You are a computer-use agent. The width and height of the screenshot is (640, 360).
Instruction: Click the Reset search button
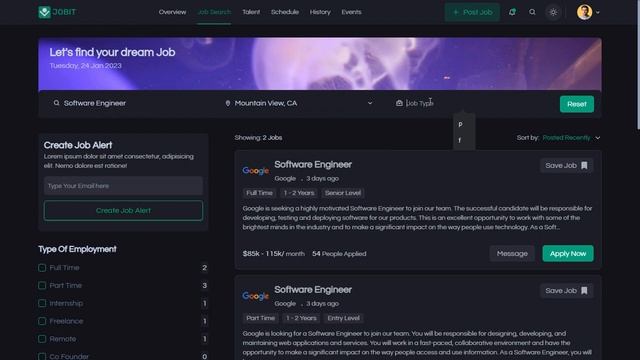click(x=577, y=104)
